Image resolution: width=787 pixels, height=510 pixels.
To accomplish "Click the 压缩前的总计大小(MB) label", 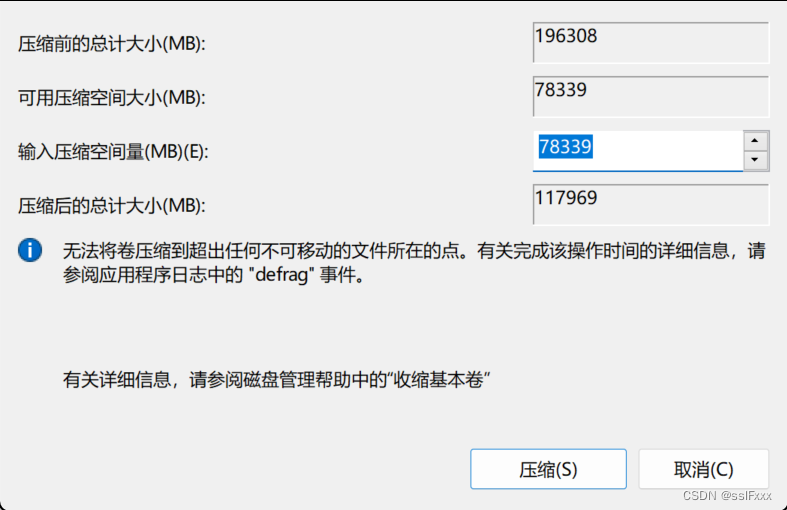I will tap(112, 44).
